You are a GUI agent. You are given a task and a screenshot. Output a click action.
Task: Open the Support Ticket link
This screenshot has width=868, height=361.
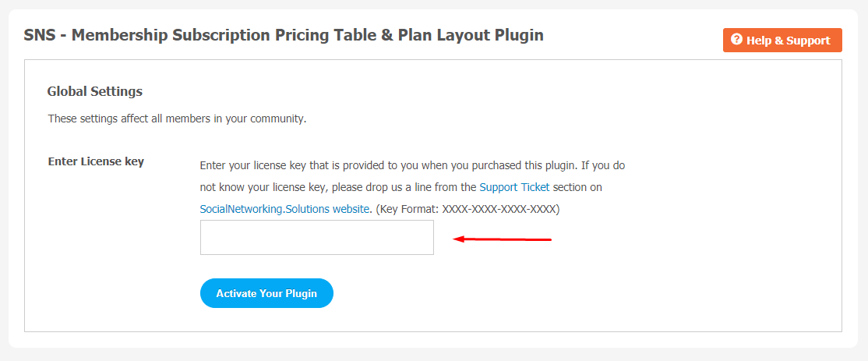[514, 187]
